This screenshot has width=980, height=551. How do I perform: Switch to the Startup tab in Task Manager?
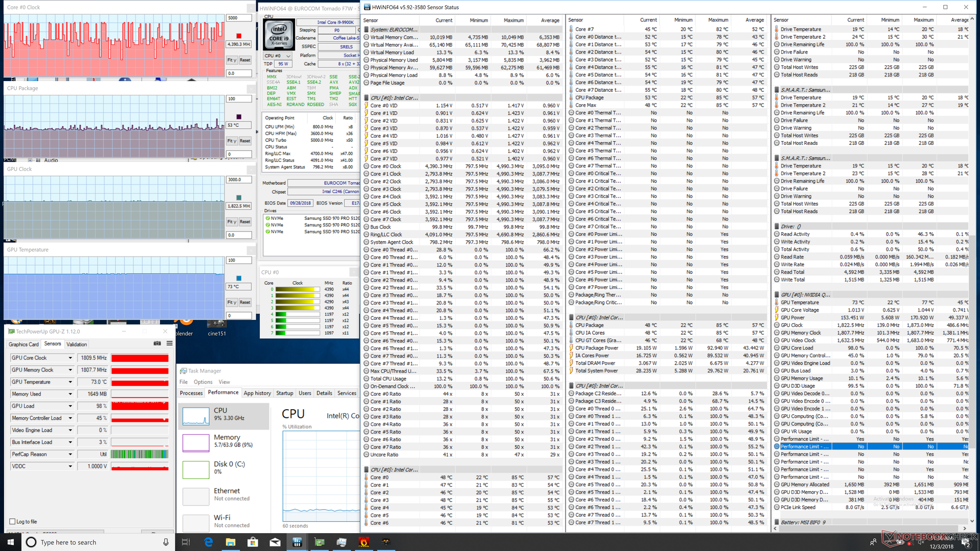click(285, 393)
